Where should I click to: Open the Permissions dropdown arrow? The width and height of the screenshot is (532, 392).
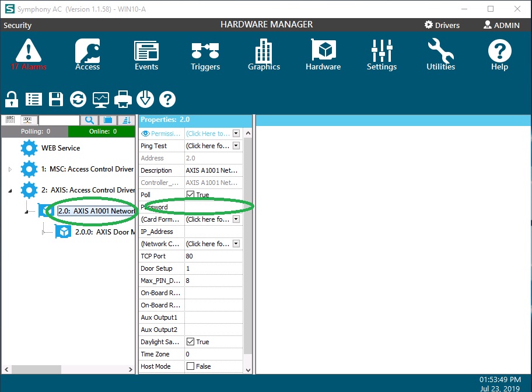coord(236,134)
